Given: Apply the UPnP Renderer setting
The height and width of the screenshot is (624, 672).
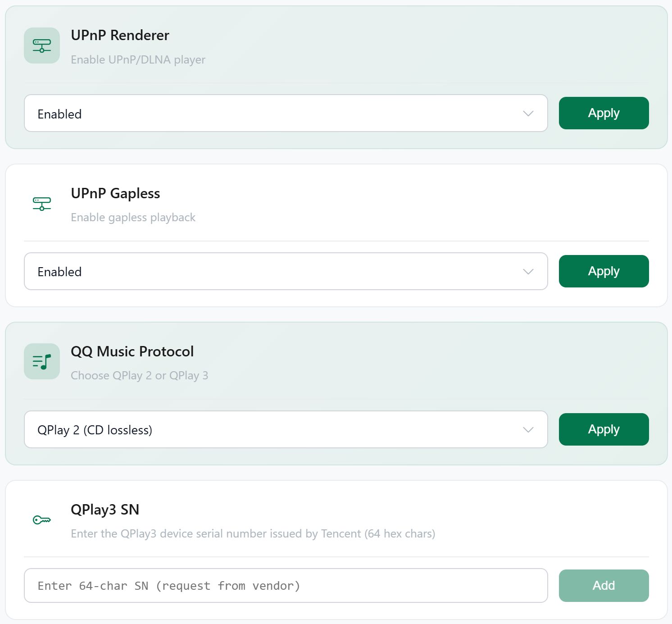Looking at the screenshot, I should click(604, 113).
